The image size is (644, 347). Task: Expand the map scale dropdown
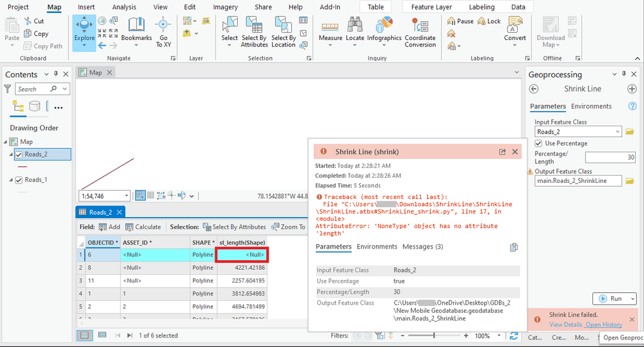126,196
